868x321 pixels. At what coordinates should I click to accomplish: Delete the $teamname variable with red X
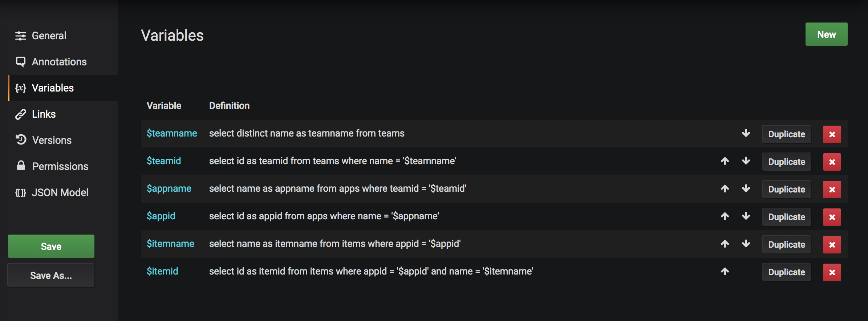pos(832,134)
